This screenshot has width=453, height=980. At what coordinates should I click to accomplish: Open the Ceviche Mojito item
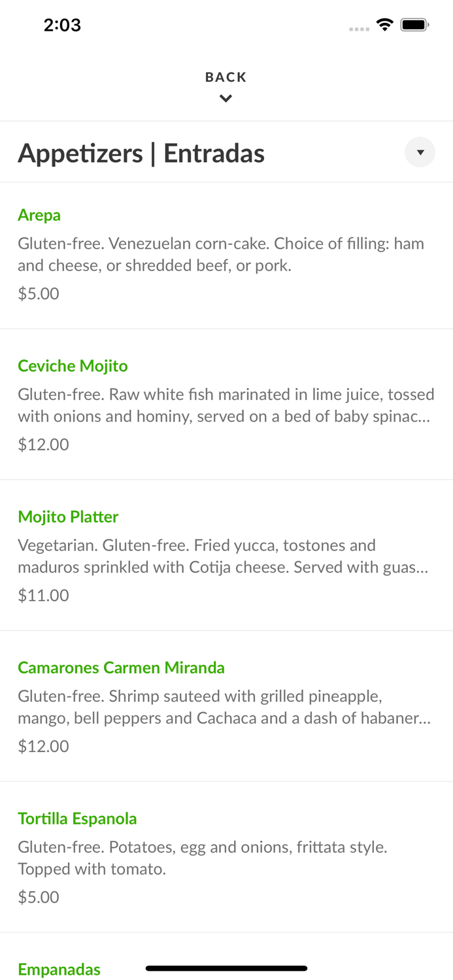73,366
